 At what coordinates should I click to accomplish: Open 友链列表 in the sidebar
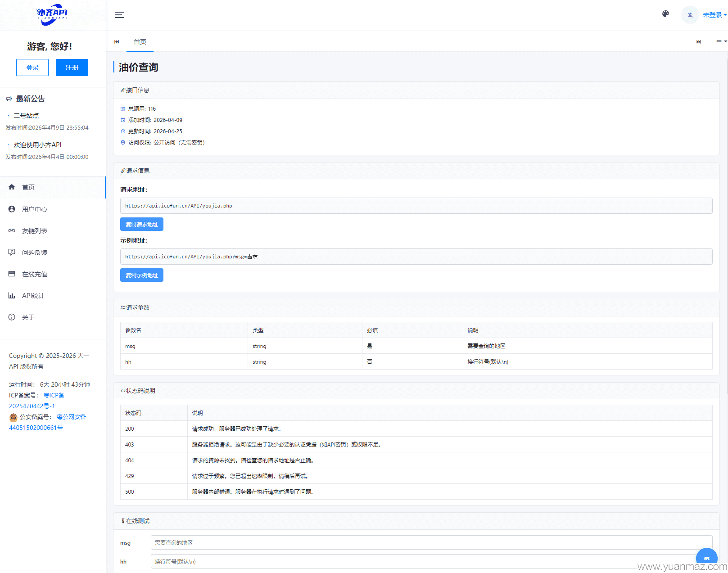point(53,231)
